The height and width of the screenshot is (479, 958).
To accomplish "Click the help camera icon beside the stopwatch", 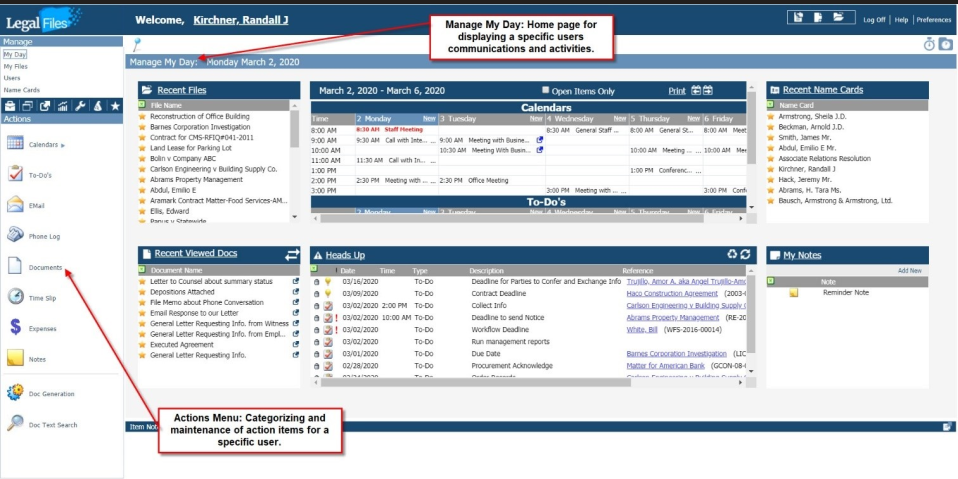I will point(946,44).
